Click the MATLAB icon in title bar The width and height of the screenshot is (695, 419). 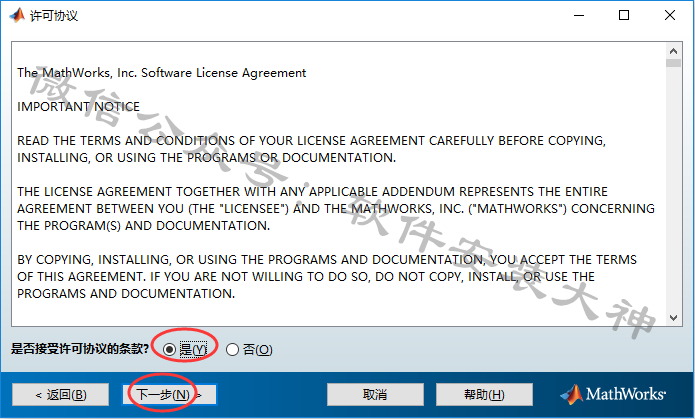click(17, 16)
